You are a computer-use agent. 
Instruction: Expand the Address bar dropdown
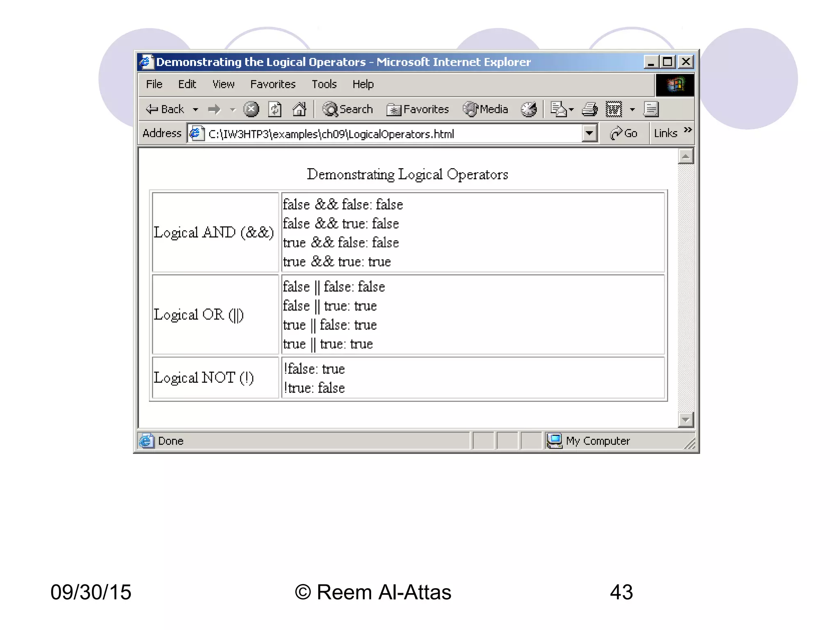(589, 133)
